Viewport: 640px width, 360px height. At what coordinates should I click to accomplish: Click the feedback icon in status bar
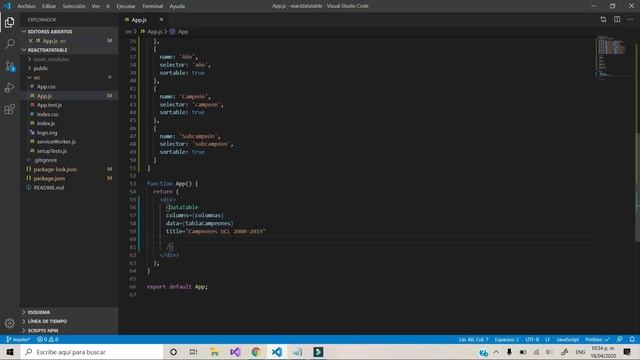620,340
